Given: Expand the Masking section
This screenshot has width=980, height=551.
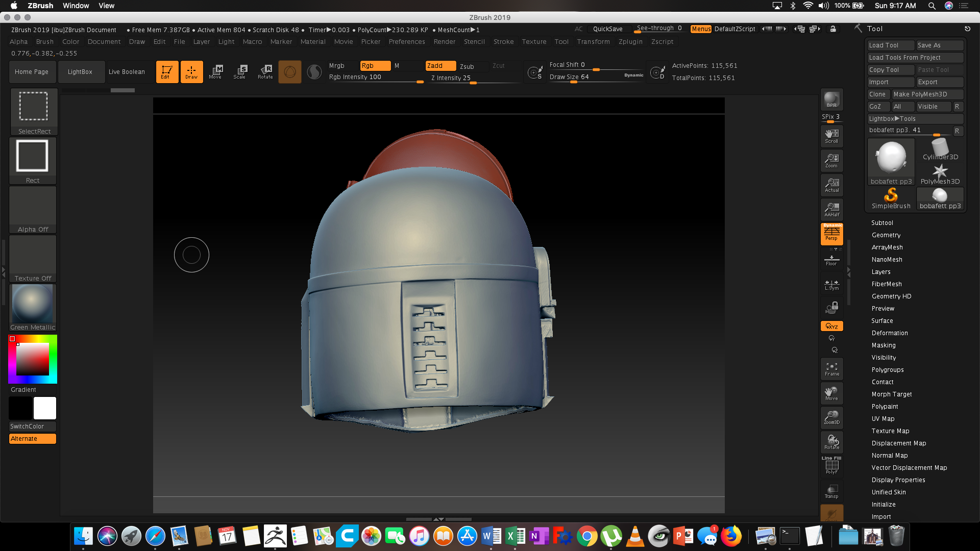Looking at the screenshot, I should [x=884, y=345].
